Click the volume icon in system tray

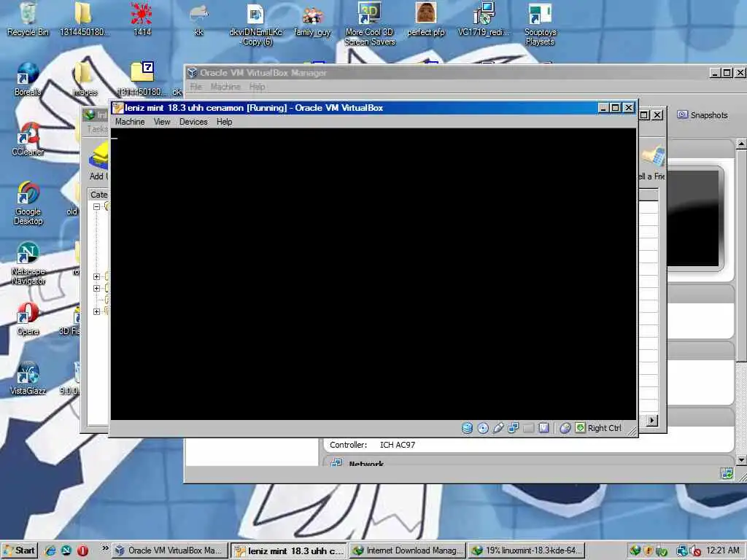[x=694, y=551]
